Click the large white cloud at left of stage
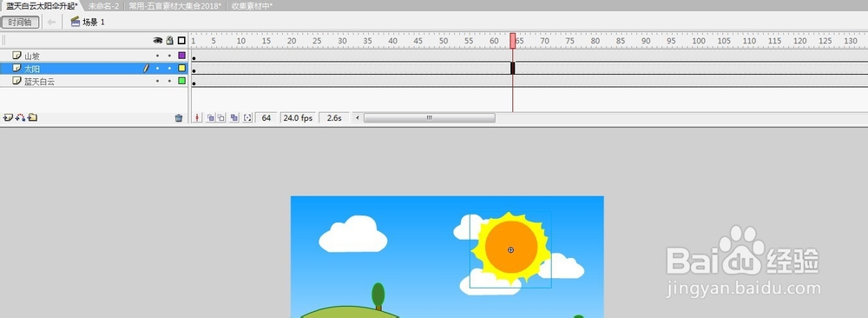This screenshot has width=868, height=318. click(353, 235)
